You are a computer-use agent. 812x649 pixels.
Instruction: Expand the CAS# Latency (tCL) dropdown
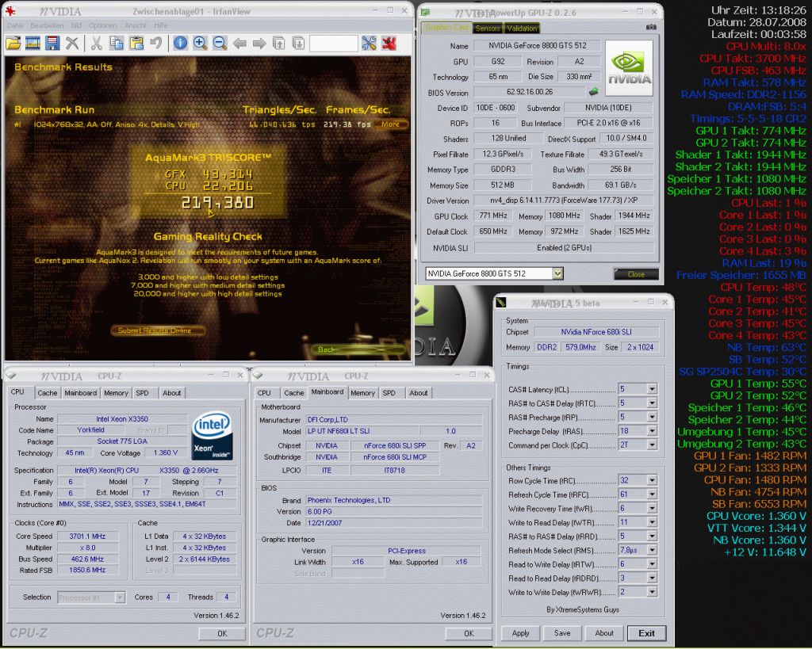(652, 388)
